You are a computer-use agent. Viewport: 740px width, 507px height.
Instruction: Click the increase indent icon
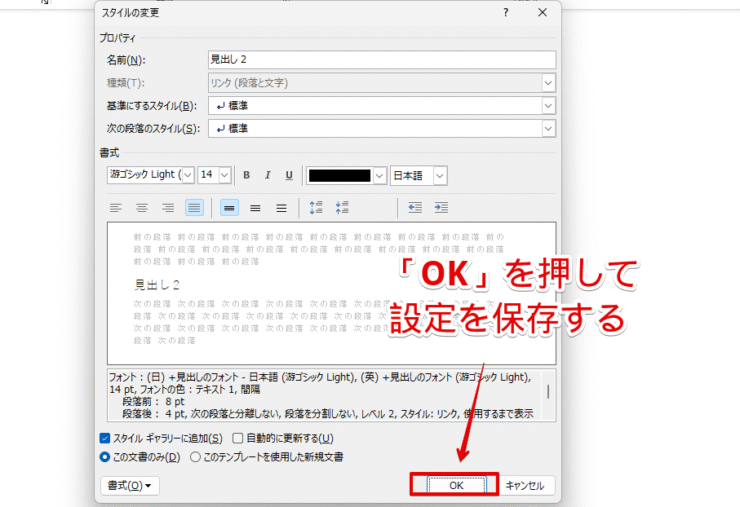tap(440, 208)
